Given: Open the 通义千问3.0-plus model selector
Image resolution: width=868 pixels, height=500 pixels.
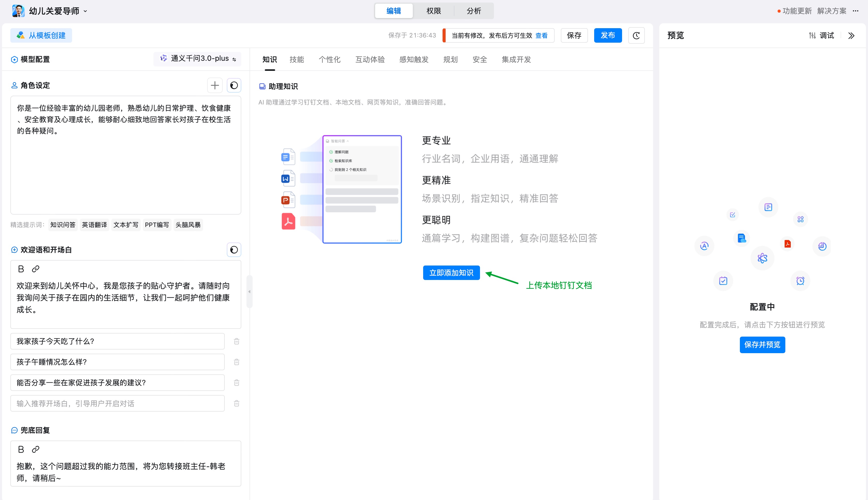Looking at the screenshot, I should point(198,59).
